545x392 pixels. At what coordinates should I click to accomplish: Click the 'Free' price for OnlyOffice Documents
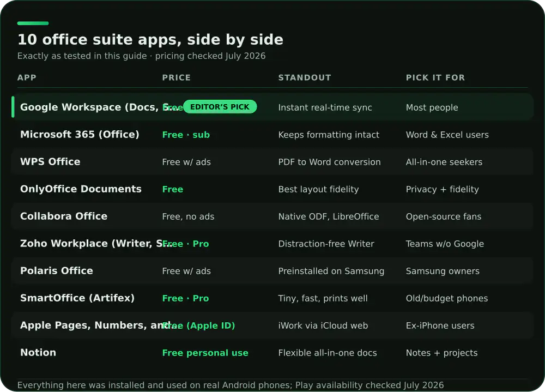172,189
